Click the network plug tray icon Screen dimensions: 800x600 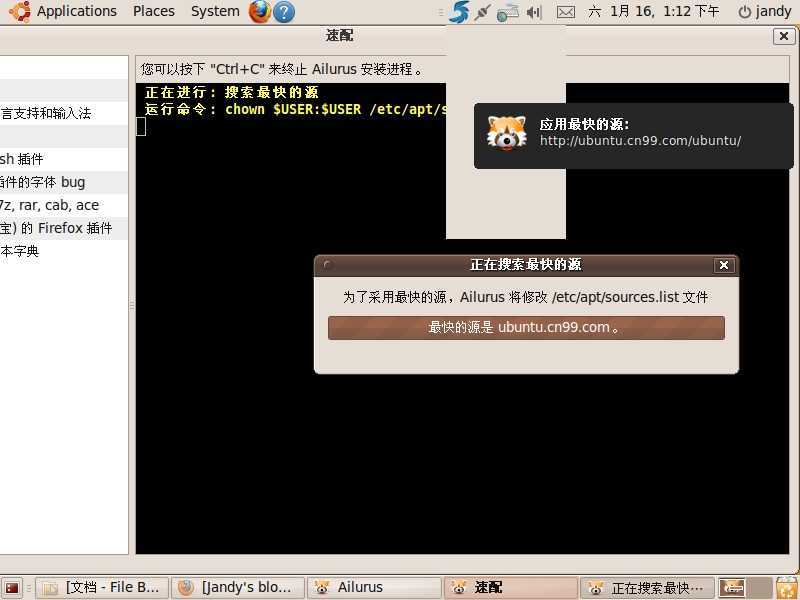pyautogui.click(x=482, y=12)
